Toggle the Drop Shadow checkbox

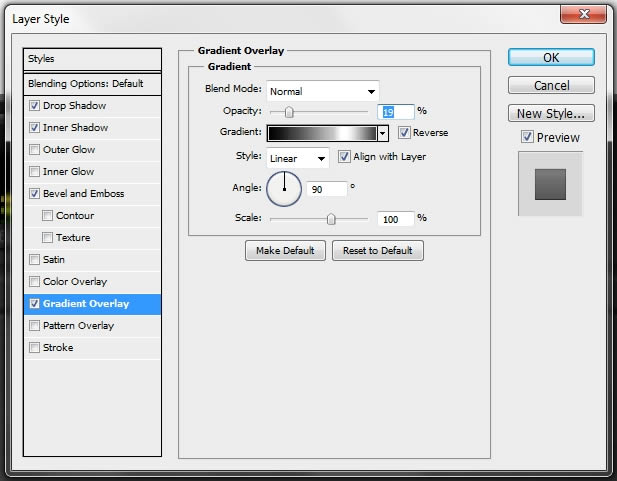[x=34, y=105]
